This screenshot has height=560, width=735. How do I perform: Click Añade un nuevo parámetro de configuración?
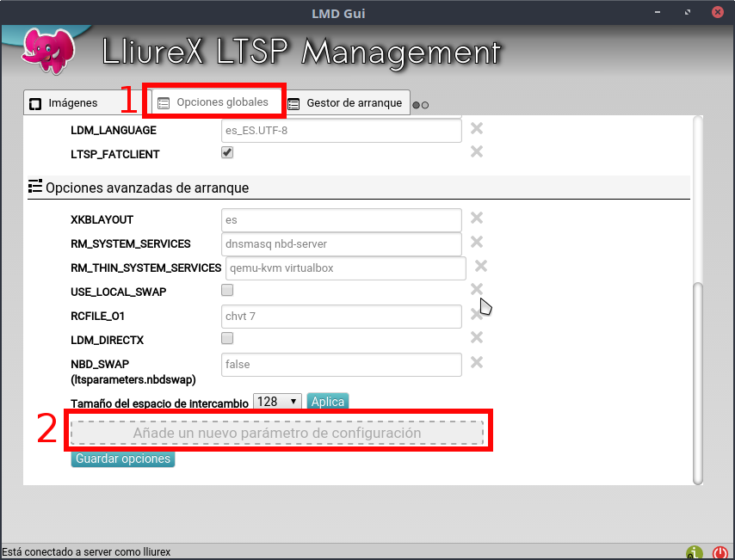[277, 433]
